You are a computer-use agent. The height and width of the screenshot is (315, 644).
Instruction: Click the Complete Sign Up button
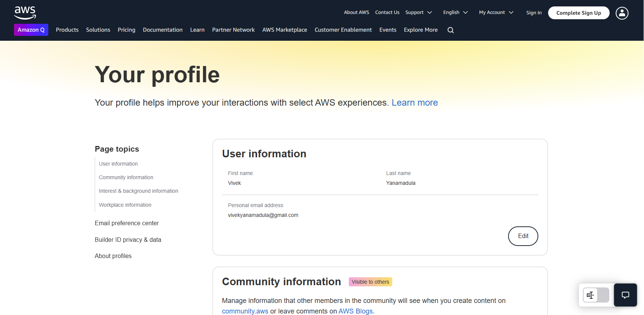click(x=579, y=13)
